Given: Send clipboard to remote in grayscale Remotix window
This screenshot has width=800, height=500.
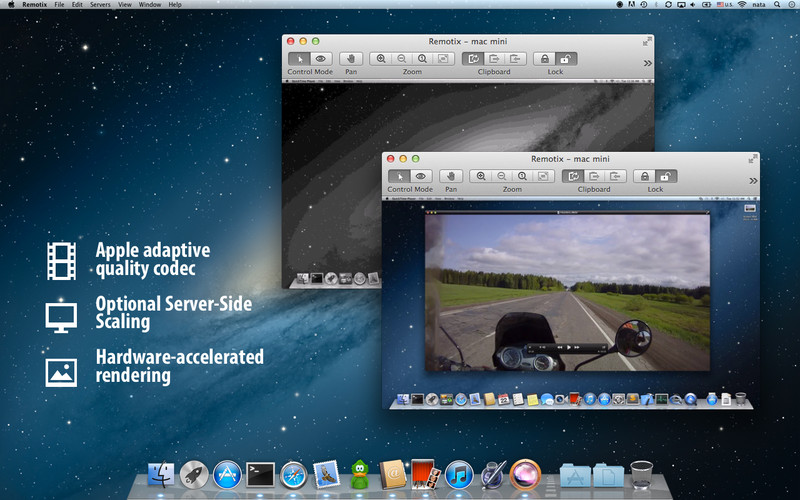Looking at the screenshot, I should 494,59.
